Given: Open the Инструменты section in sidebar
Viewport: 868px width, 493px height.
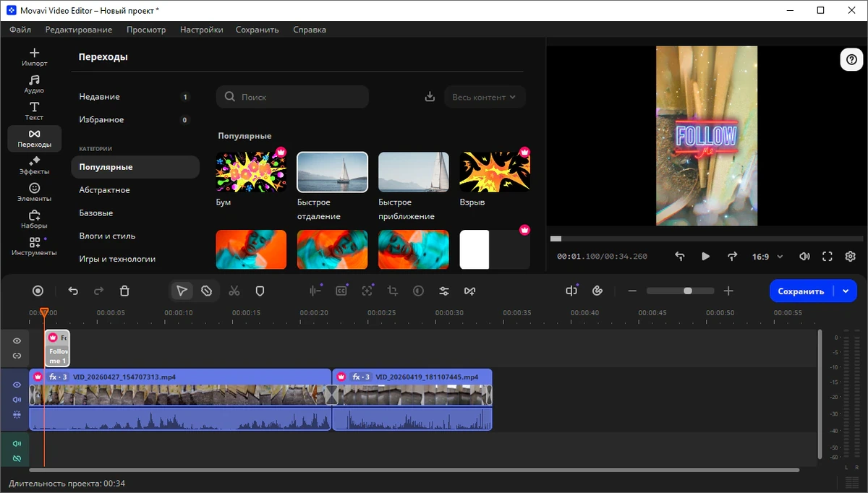Looking at the screenshot, I should pyautogui.click(x=34, y=246).
